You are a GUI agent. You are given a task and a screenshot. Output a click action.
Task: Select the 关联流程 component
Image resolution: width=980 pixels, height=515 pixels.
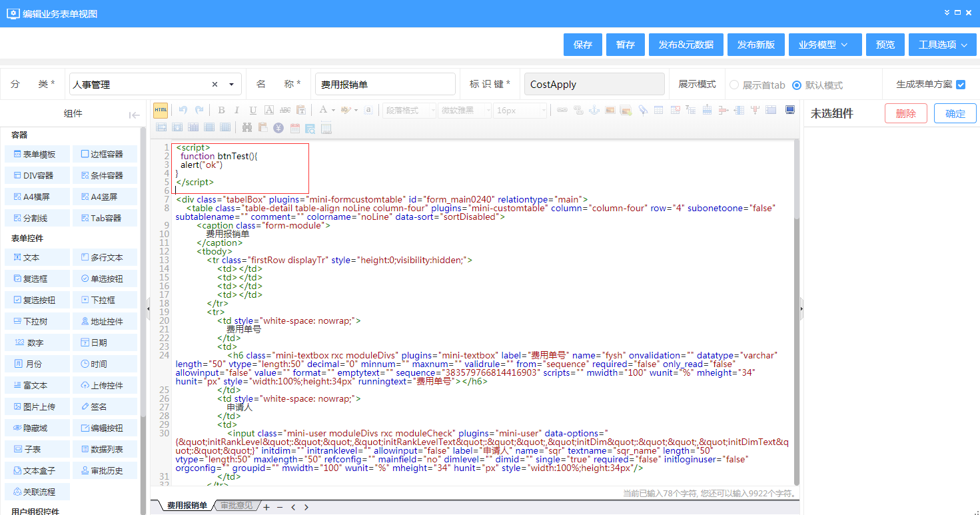[37, 492]
